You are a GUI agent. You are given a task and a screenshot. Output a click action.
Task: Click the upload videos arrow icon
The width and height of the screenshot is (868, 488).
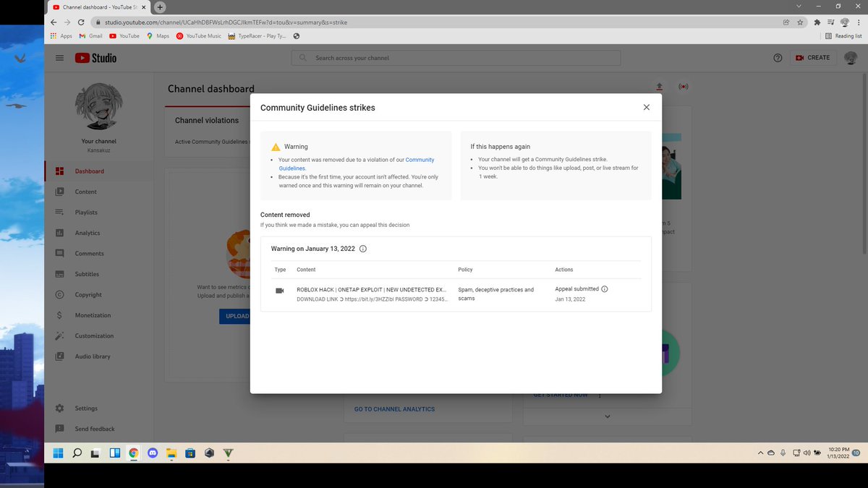pyautogui.click(x=659, y=87)
